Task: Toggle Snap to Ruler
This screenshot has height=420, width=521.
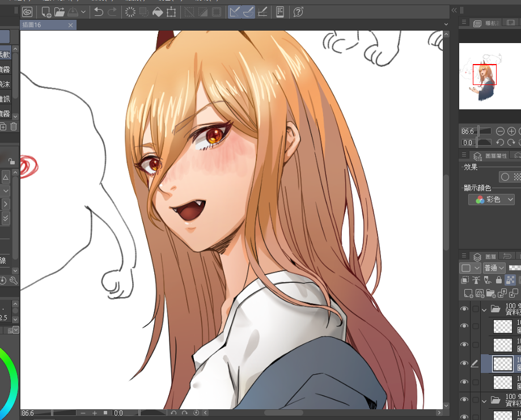Action: (235, 12)
